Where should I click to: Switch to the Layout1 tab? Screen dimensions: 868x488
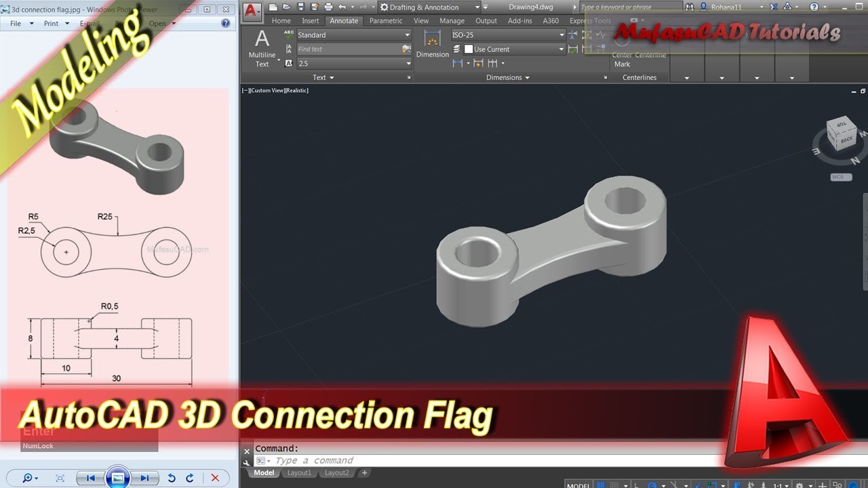tap(299, 472)
